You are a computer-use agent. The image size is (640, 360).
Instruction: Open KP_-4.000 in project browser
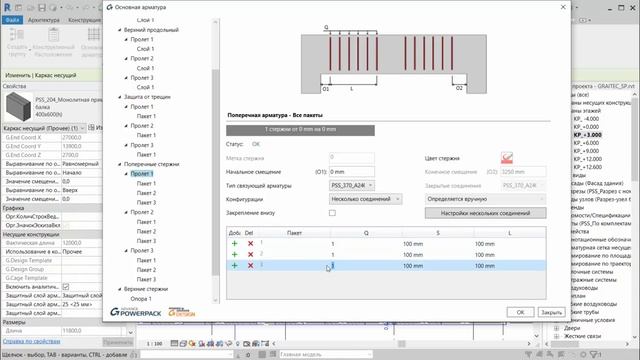tap(586, 119)
